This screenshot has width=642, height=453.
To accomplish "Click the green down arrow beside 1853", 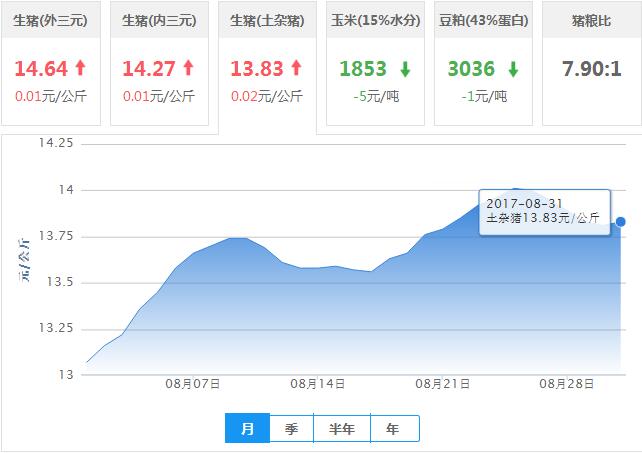I will pos(405,69).
